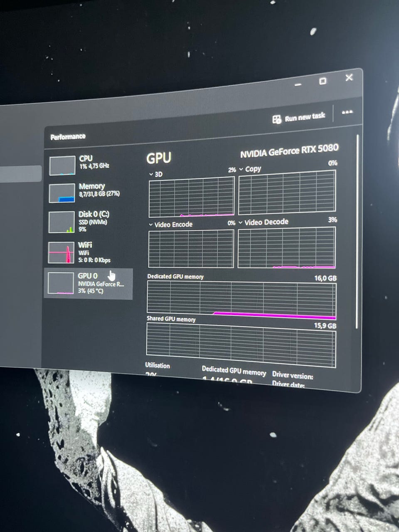Close the Task Manager window
This screenshot has width=399, height=532.
[x=349, y=77]
